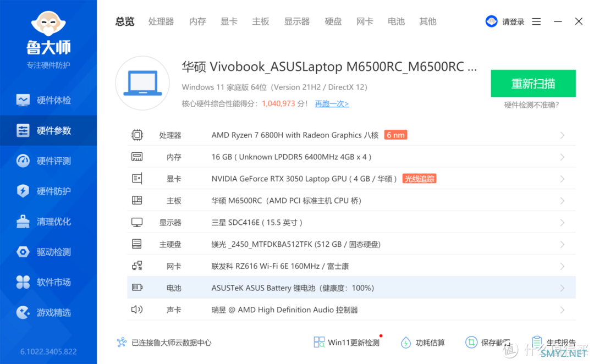Click the 内存 memory icon
The height and width of the screenshot is (364, 594).
coord(137,157)
